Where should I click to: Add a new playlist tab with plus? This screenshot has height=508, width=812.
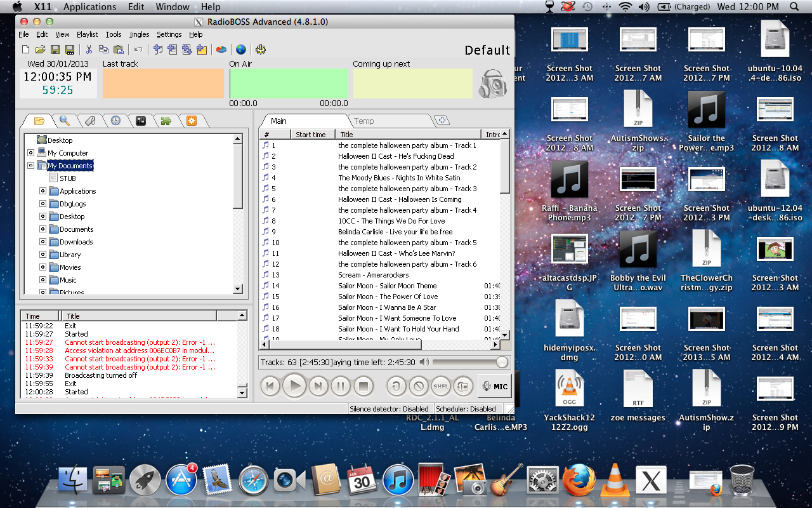coord(442,121)
